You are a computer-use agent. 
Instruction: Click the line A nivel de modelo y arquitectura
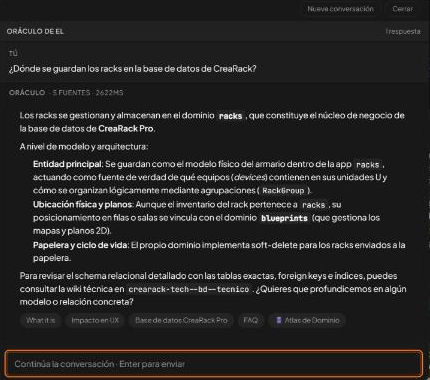point(84,146)
